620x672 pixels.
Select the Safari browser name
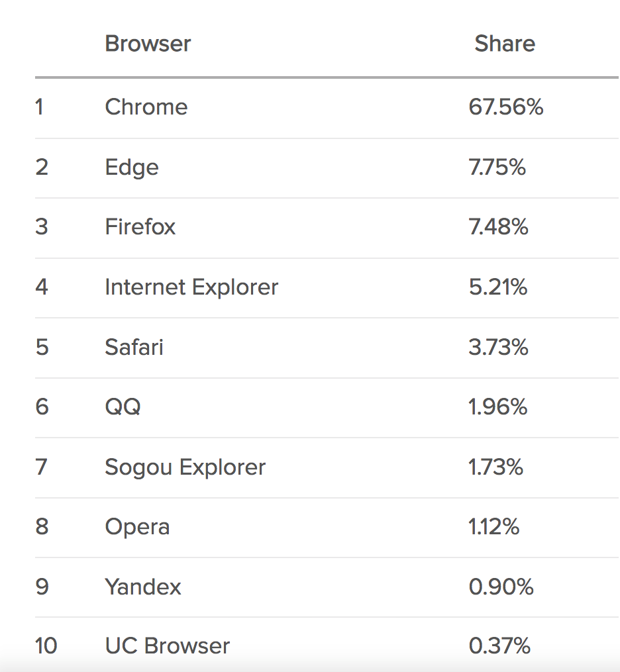point(134,347)
